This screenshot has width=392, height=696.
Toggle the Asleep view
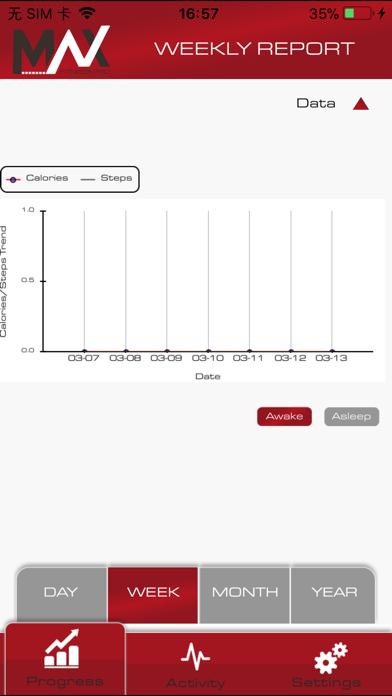(x=352, y=416)
